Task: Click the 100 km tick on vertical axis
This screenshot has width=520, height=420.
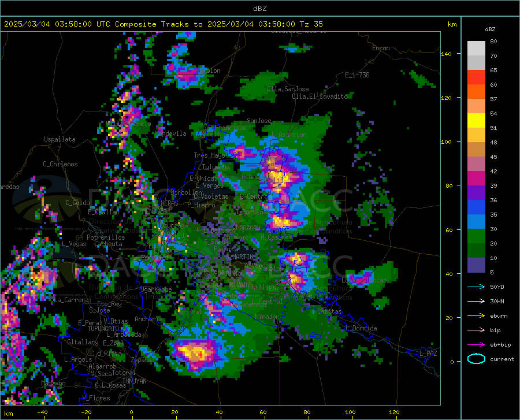Action: pos(446,142)
